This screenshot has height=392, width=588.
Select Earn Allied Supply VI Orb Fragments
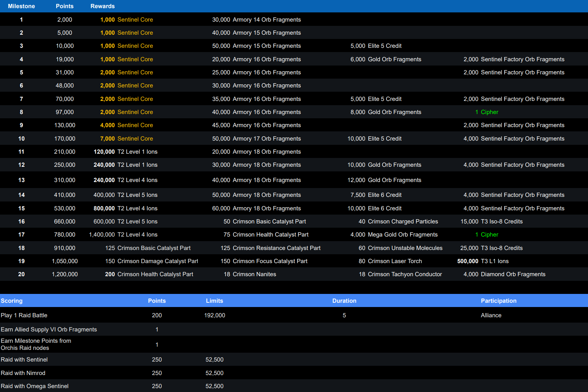click(x=49, y=329)
